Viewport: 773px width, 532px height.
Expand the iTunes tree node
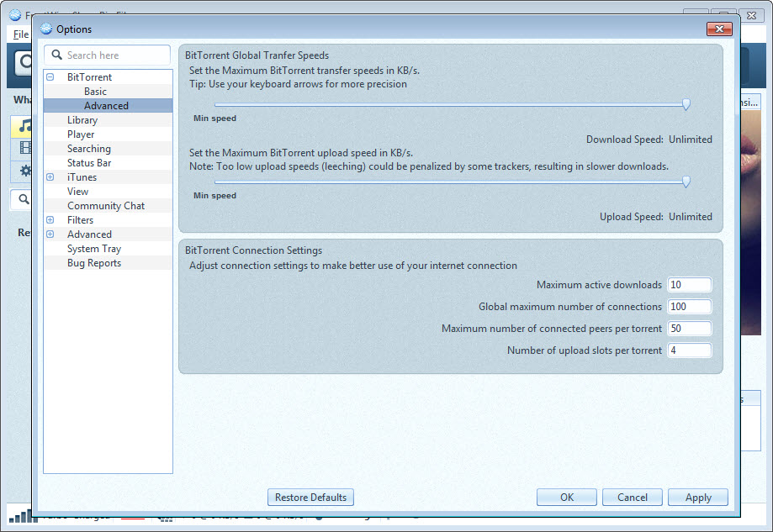tap(50, 176)
